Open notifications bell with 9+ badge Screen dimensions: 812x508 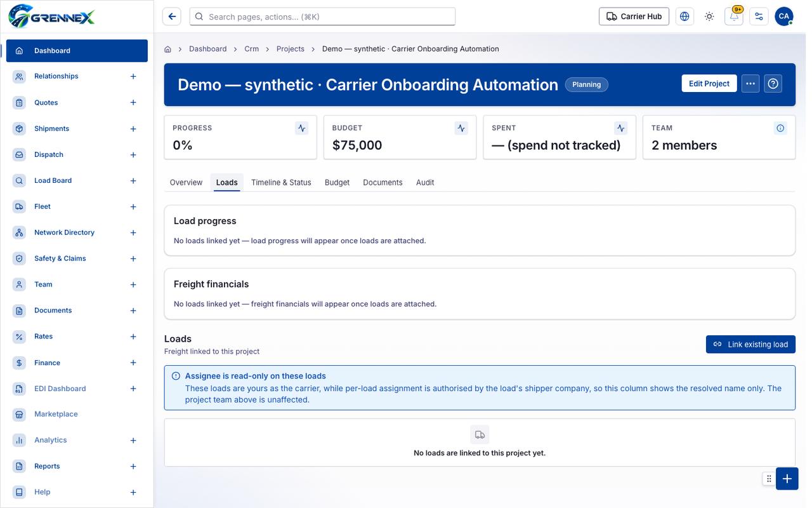click(x=734, y=17)
